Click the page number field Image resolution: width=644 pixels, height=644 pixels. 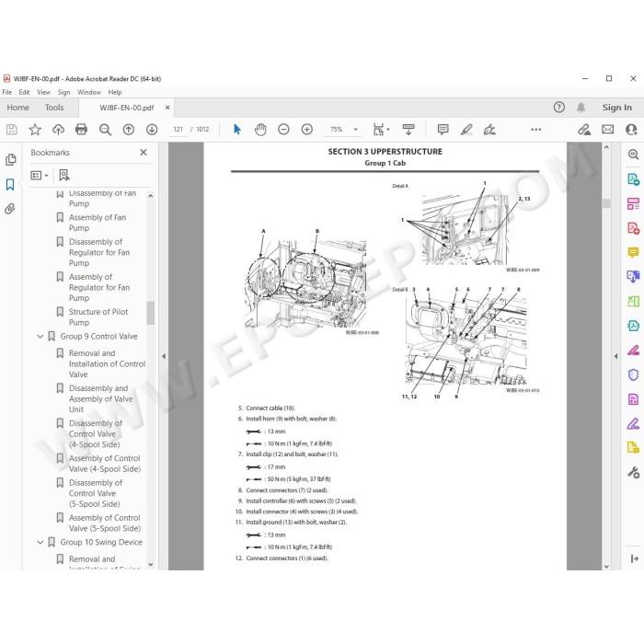tap(178, 130)
